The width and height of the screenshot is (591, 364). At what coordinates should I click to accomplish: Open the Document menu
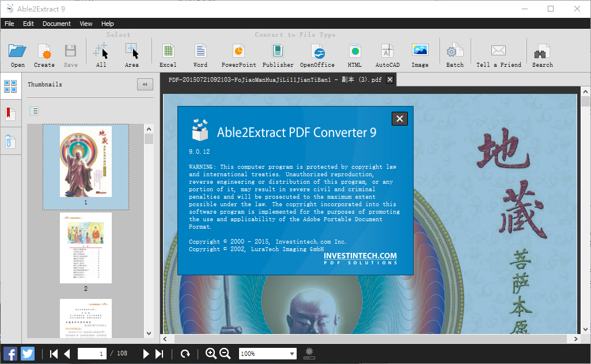pyautogui.click(x=56, y=24)
